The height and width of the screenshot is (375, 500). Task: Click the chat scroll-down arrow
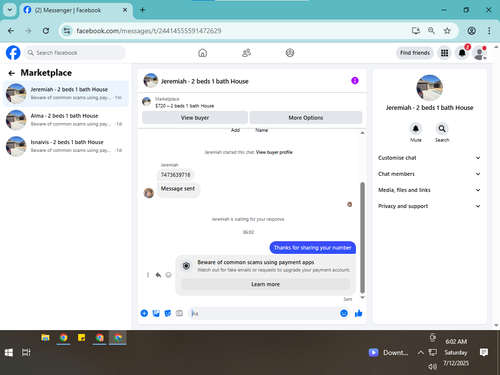(x=362, y=297)
